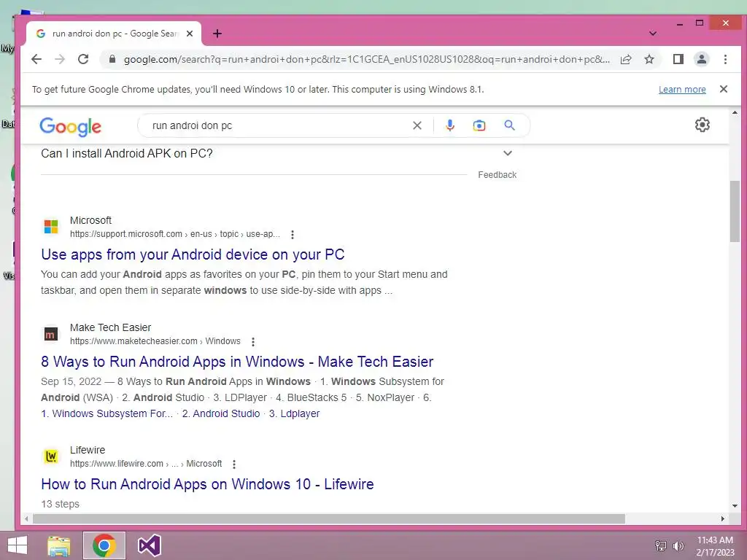Go back to the previous page
The width and height of the screenshot is (747, 560).
click(x=36, y=59)
